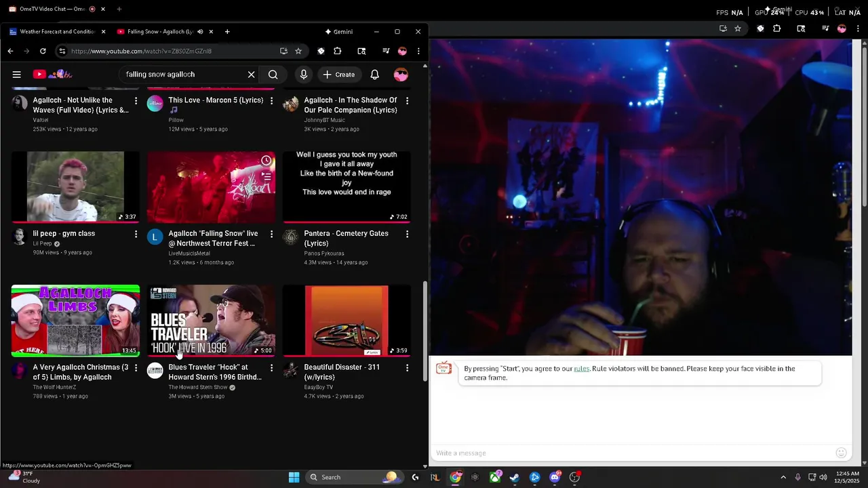Go back in the front browser window
This screenshot has height=488, width=868.
tap(10, 51)
